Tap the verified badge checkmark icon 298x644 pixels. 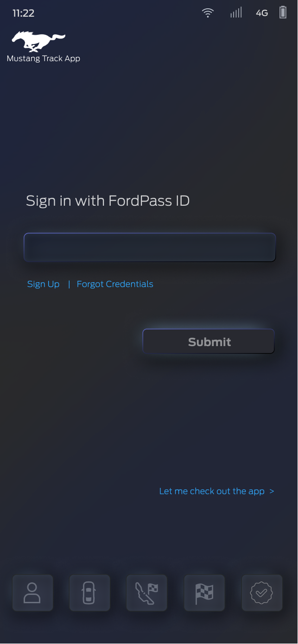262,593
